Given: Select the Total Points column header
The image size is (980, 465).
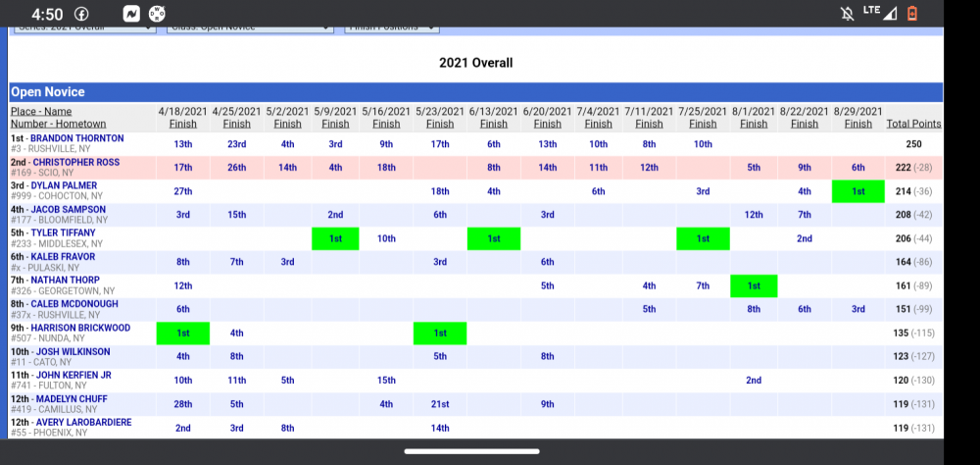Looking at the screenshot, I should click(913, 124).
